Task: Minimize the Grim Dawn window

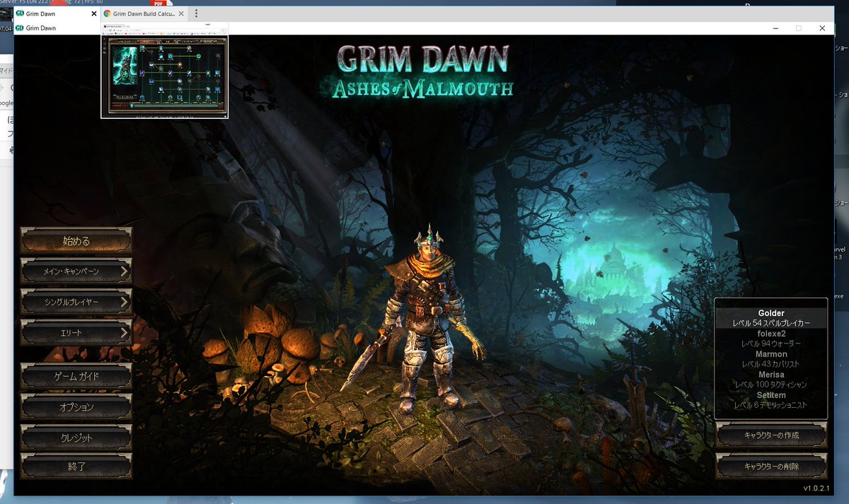Action: click(776, 28)
